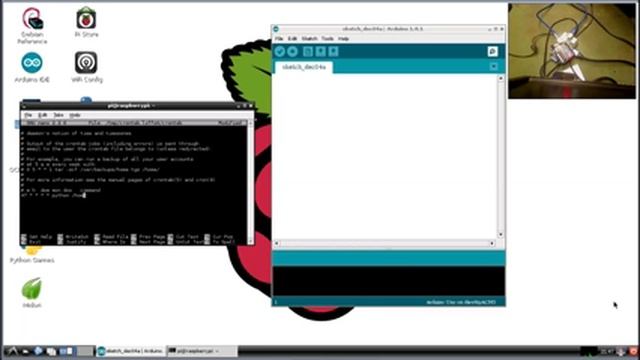The width and height of the screenshot is (640, 360).
Task: Click the pi@raspberrypi terminal taskbar button
Action: pyautogui.click(x=202, y=351)
